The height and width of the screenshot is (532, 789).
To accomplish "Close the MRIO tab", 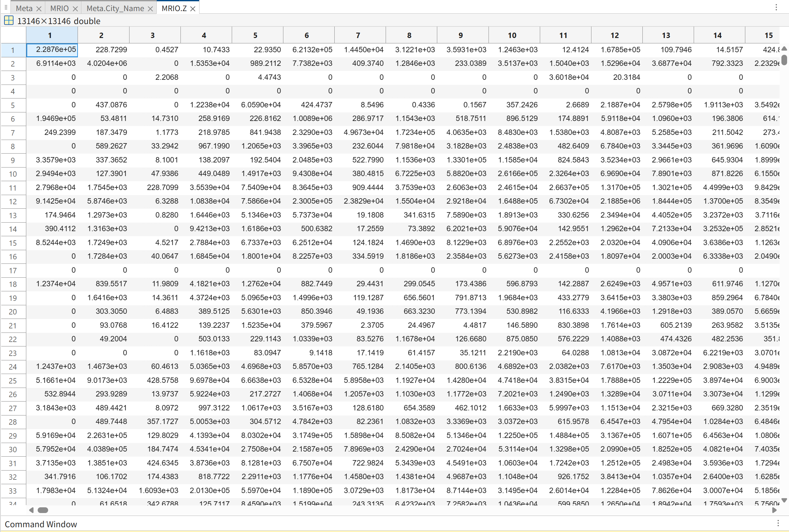I will point(75,9).
